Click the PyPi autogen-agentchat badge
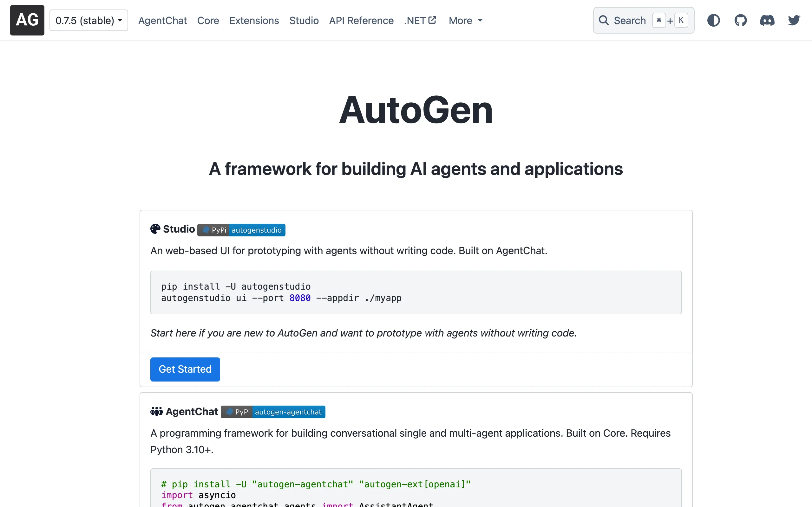The height and width of the screenshot is (507, 812). 273,412
